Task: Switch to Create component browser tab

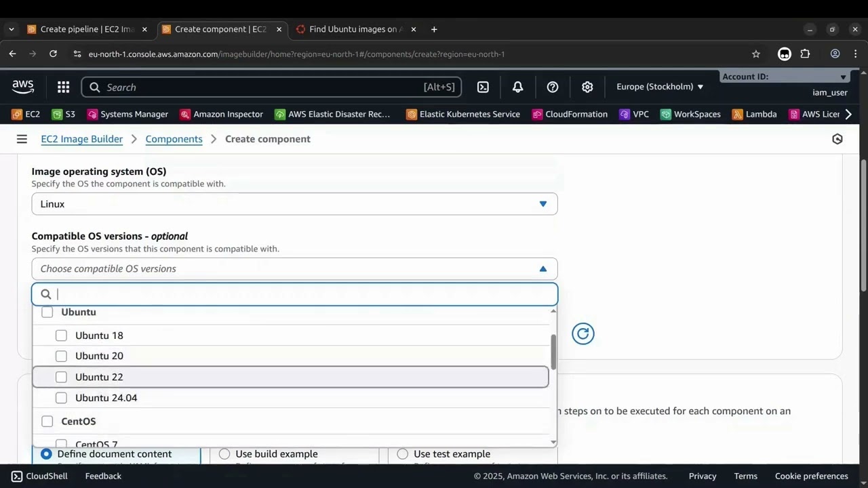Action: [x=221, y=29]
